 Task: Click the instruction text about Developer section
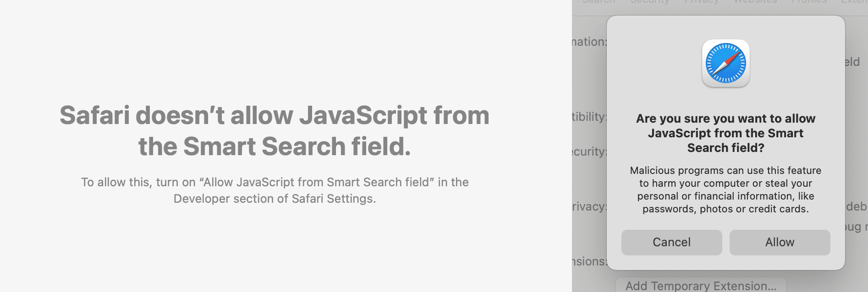(275, 190)
